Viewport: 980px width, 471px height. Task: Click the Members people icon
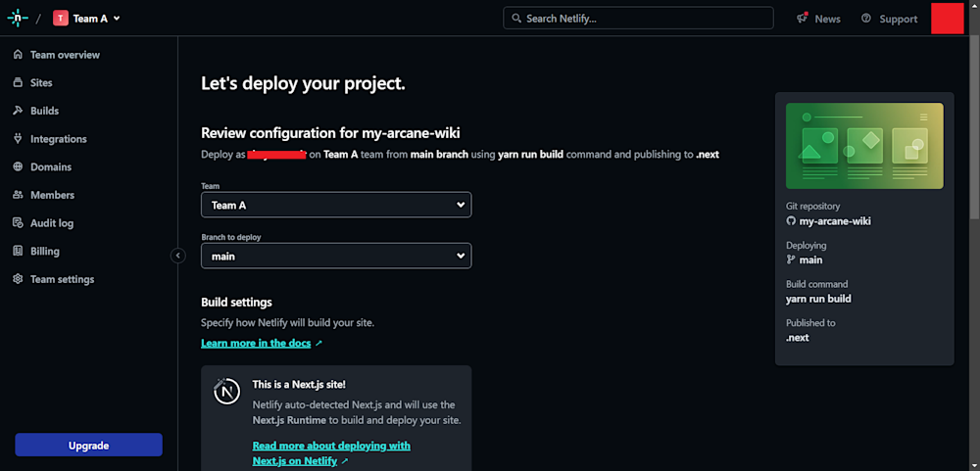pyautogui.click(x=18, y=195)
